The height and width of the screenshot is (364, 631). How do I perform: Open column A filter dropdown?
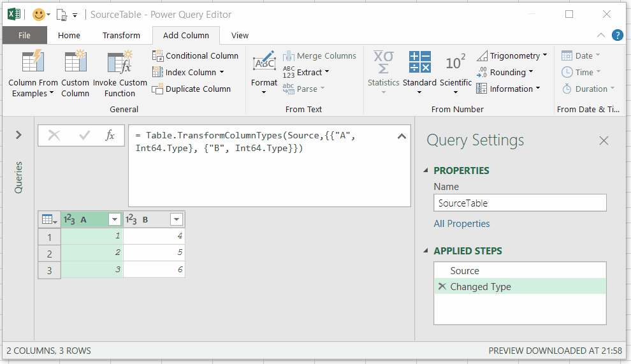click(115, 219)
